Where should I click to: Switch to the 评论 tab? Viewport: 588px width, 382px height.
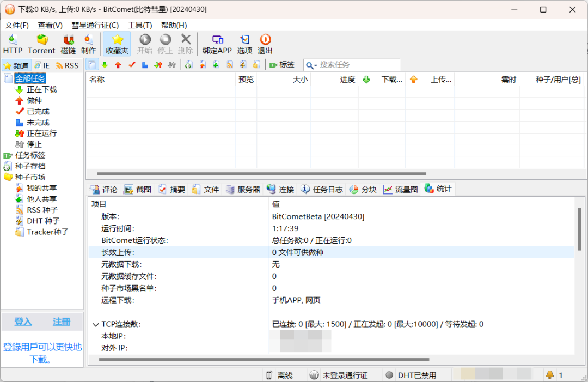[x=104, y=190]
